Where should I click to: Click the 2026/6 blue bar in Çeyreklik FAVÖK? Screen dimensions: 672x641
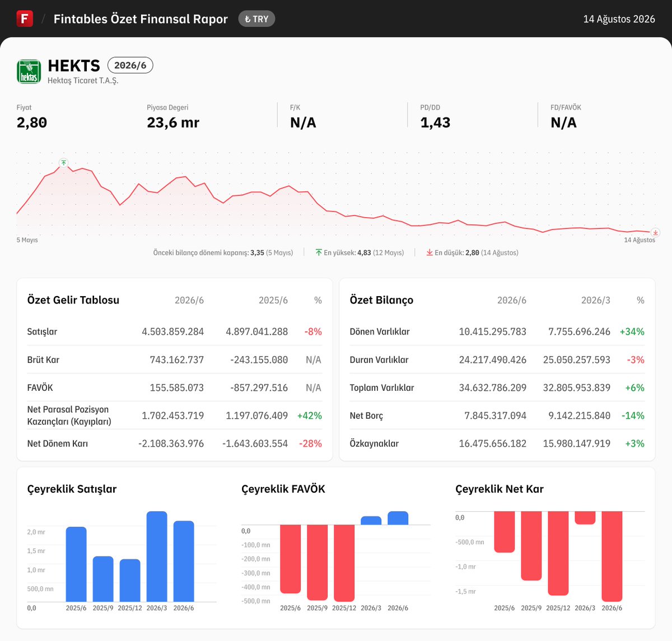398,518
